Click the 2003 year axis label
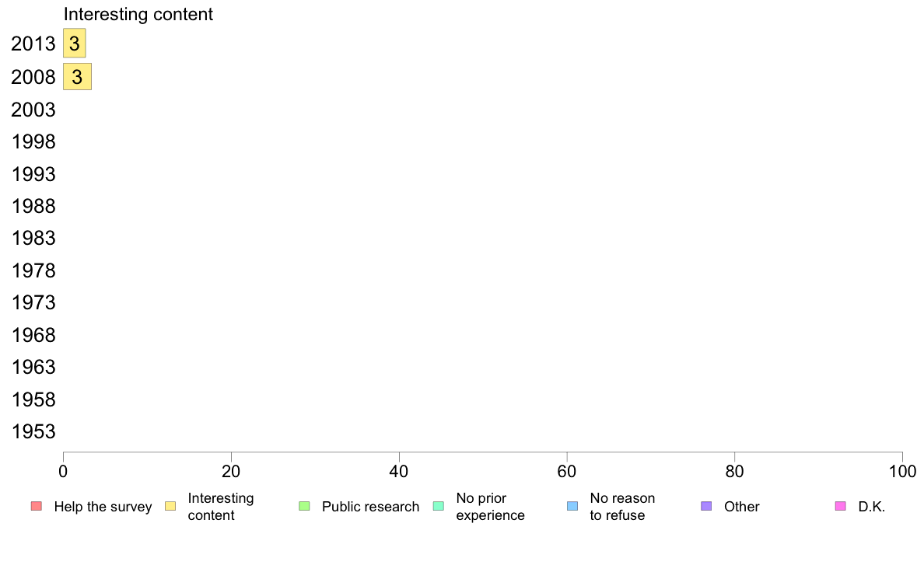Screen dimensions: 924x572 coord(33,110)
